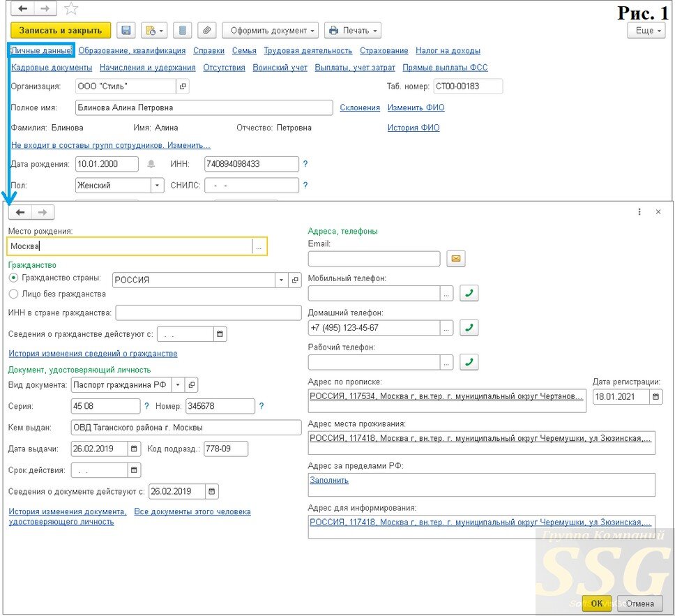Image resolution: width=675 pixels, height=616 pixels.
Task: Go back with top window left arrow
Action: tap(22, 8)
